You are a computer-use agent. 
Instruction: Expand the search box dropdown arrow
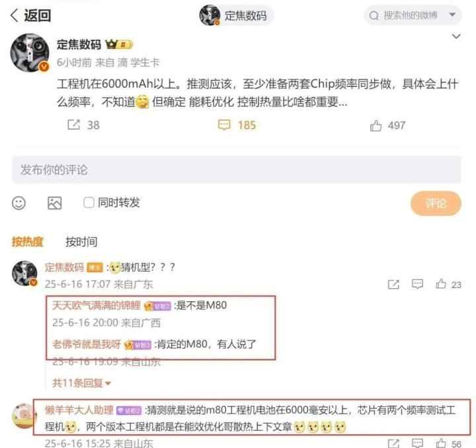pos(452,15)
